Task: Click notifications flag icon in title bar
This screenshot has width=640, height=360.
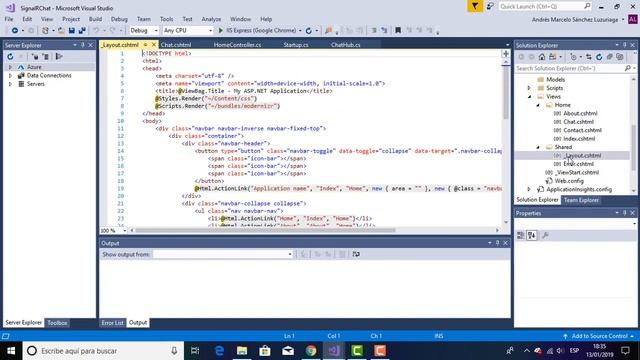Action: click(x=475, y=7)
